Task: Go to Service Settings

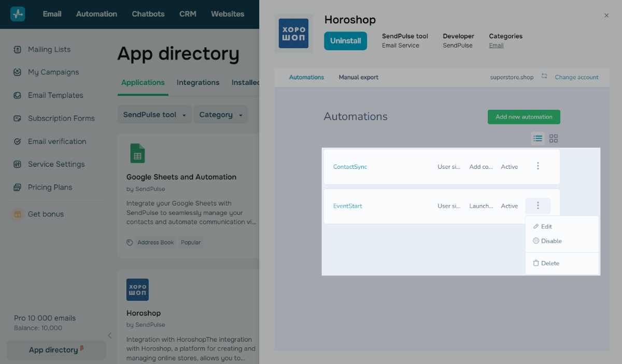Action: [56, 164]
